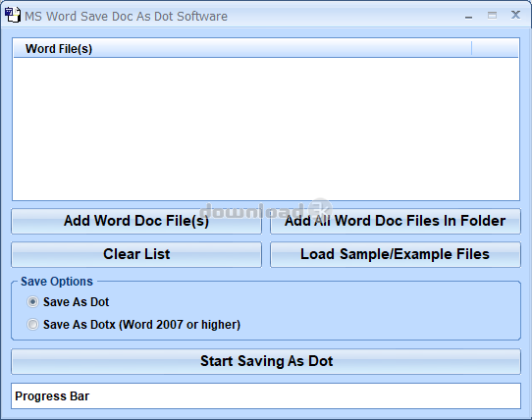Click the Save Options group label
The height and width of the screenshot is (420, 532).
[x=57, y=282]
